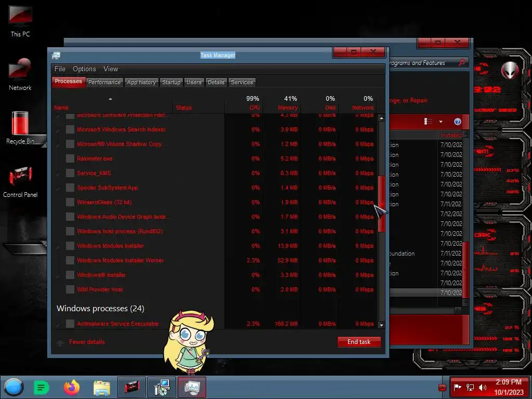Click the Windows processes (24) group header
Screen dimensions: 532x399
pyautogui.click(x=100, y=309)
